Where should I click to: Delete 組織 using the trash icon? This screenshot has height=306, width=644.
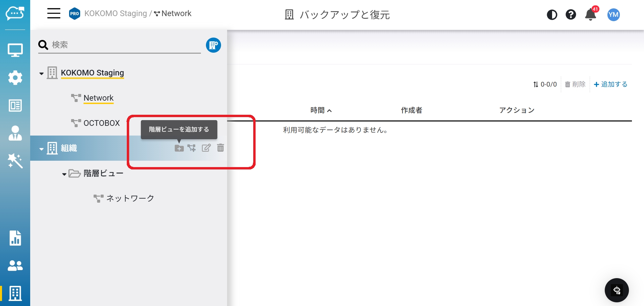pos(220,148)
